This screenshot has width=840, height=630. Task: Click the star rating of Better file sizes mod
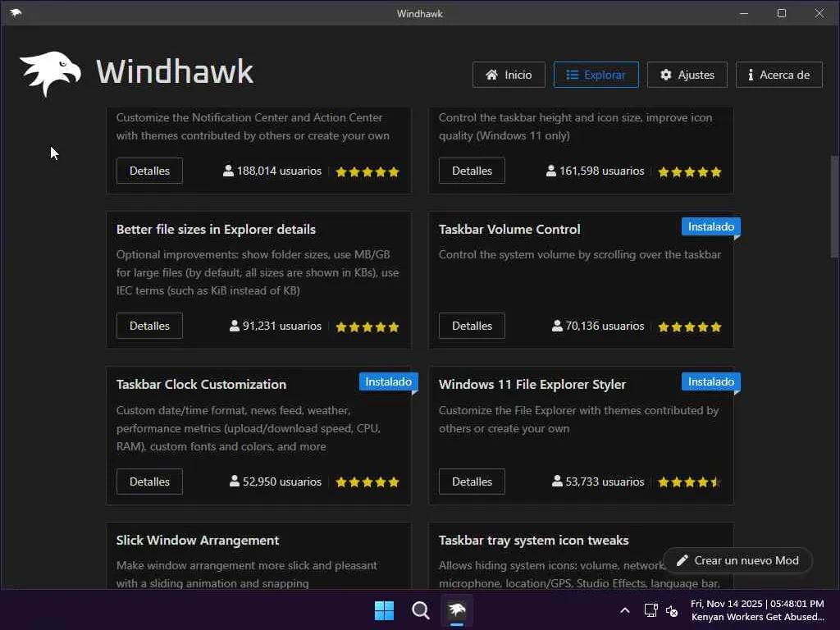coord(367,326)
